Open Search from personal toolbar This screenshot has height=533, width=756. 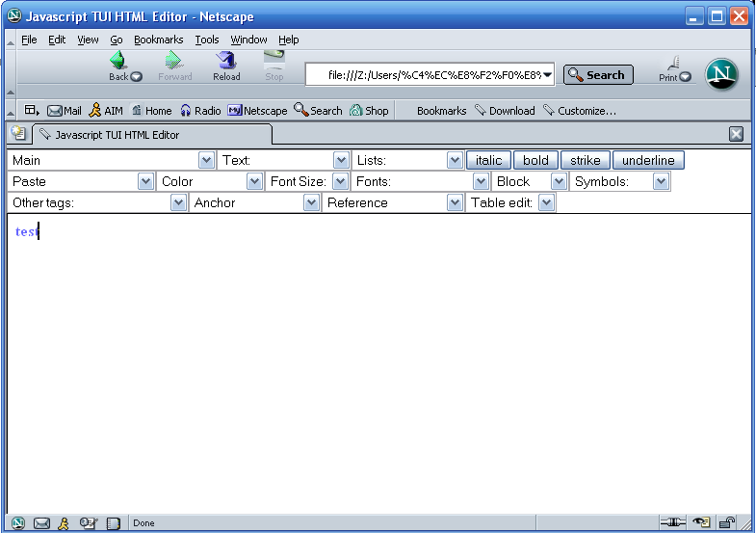[x=318, y=111]
